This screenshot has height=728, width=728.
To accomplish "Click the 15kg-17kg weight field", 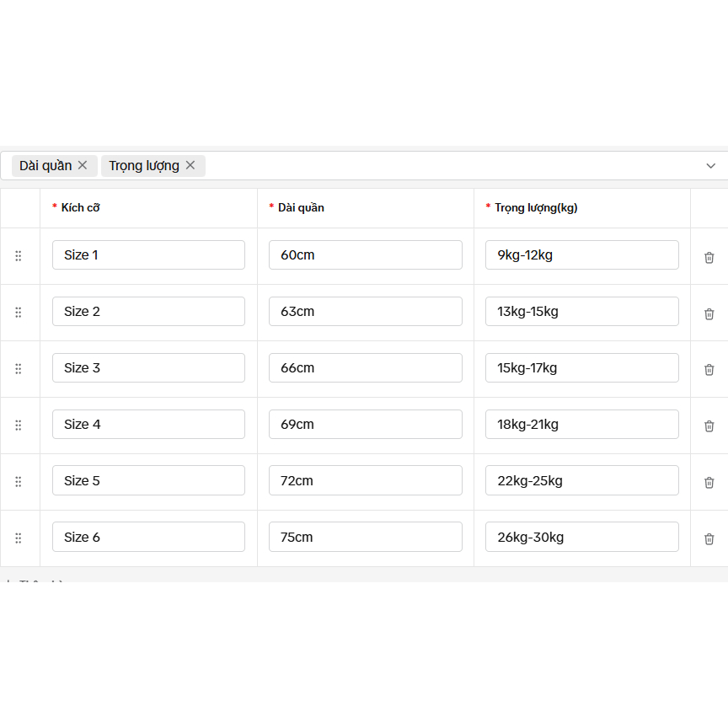I will [581, 367].
